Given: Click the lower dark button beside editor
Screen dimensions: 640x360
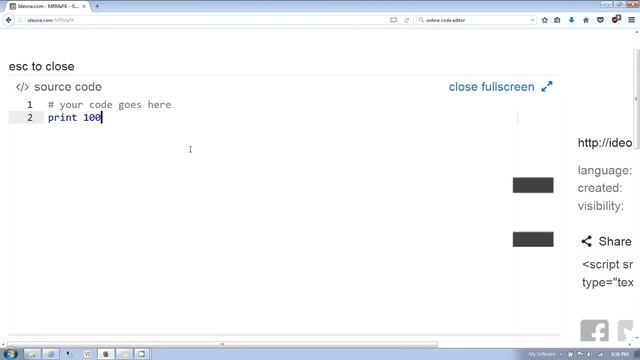Looking at the screenshot, I should (533, 240).
